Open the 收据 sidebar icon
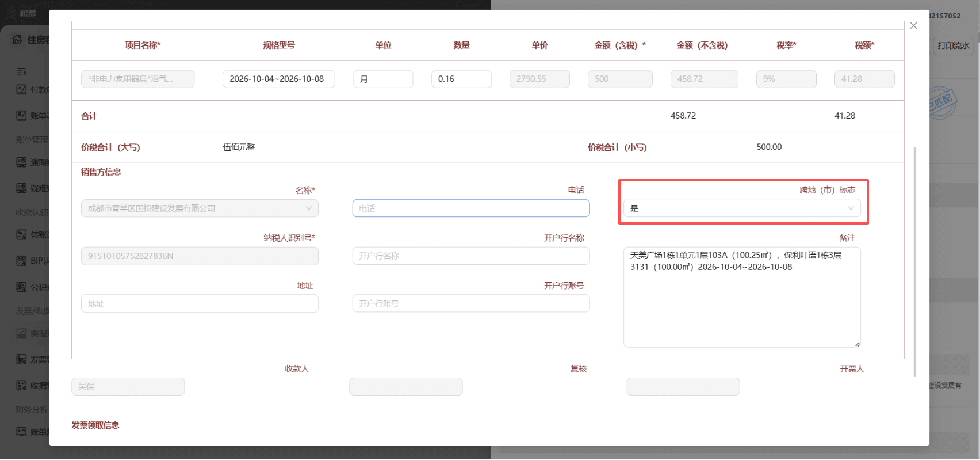Viewport: 980px width, 460px height. coord(21,385)
